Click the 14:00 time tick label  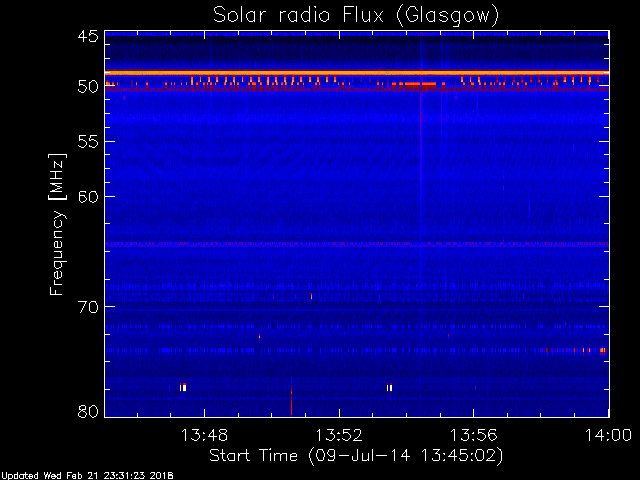click(608, 436)
